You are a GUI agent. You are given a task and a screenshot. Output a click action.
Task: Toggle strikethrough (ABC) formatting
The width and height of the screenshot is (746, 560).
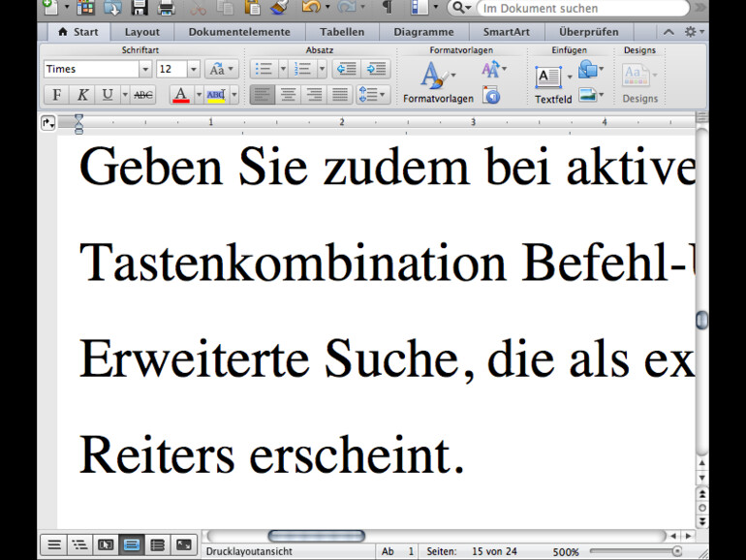point(143,95)
